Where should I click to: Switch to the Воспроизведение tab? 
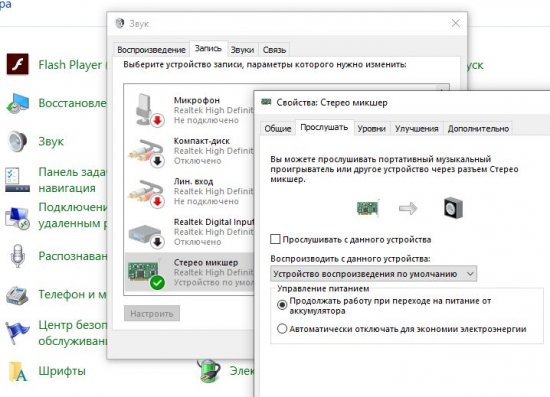(151, 50)
